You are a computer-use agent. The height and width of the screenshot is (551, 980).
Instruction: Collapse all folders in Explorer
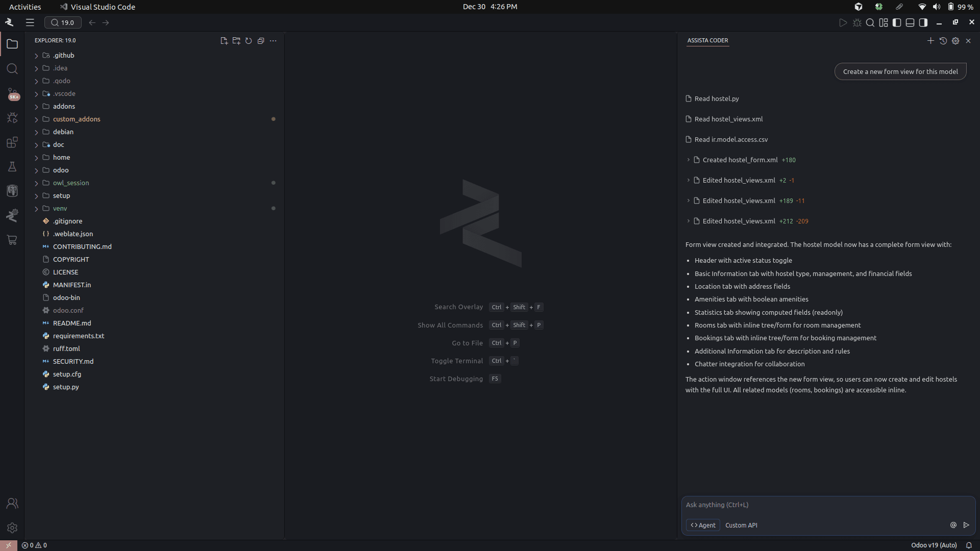261,41
